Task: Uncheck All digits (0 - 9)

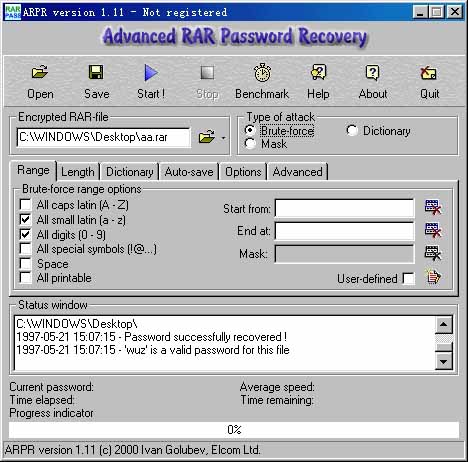Action: tap(25, 234)
